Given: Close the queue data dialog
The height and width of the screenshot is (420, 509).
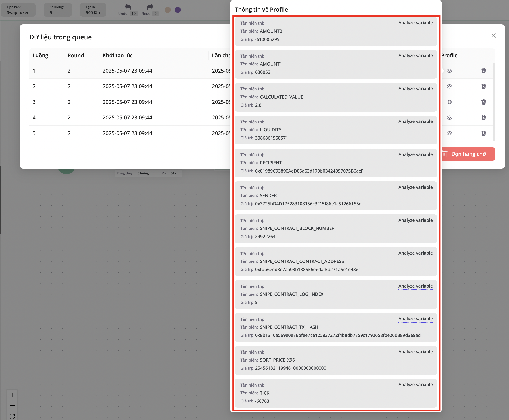Looking at the screenshot, I should (493, 36).
